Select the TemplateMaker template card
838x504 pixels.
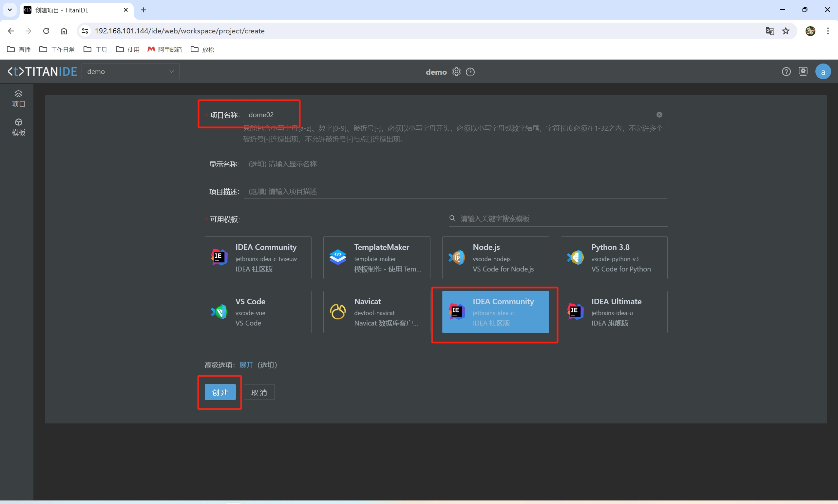tap(377, 258)
